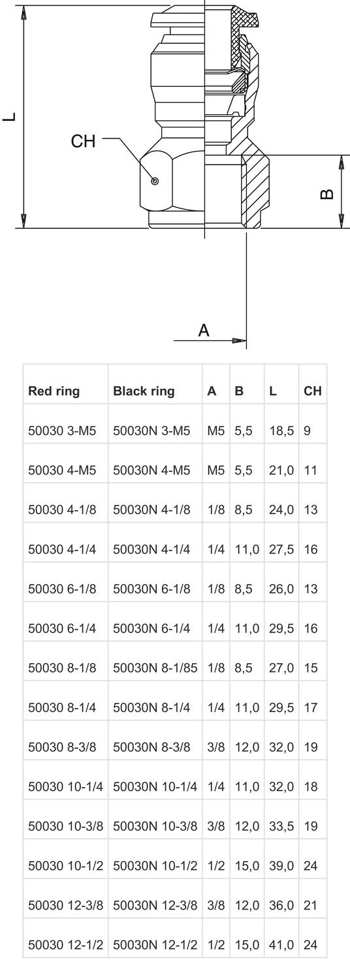350x980 pixels.
Task: Click the CH label on drawing
Action: [83, 140]
